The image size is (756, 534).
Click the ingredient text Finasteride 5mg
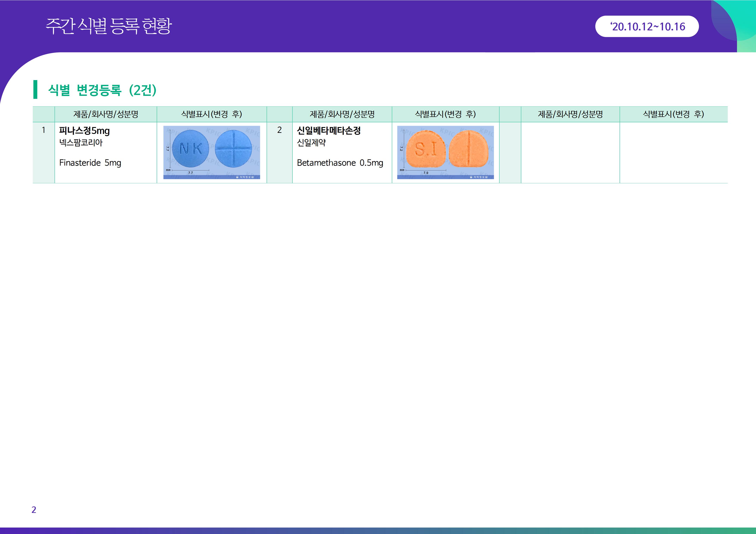tap(90, 163)
